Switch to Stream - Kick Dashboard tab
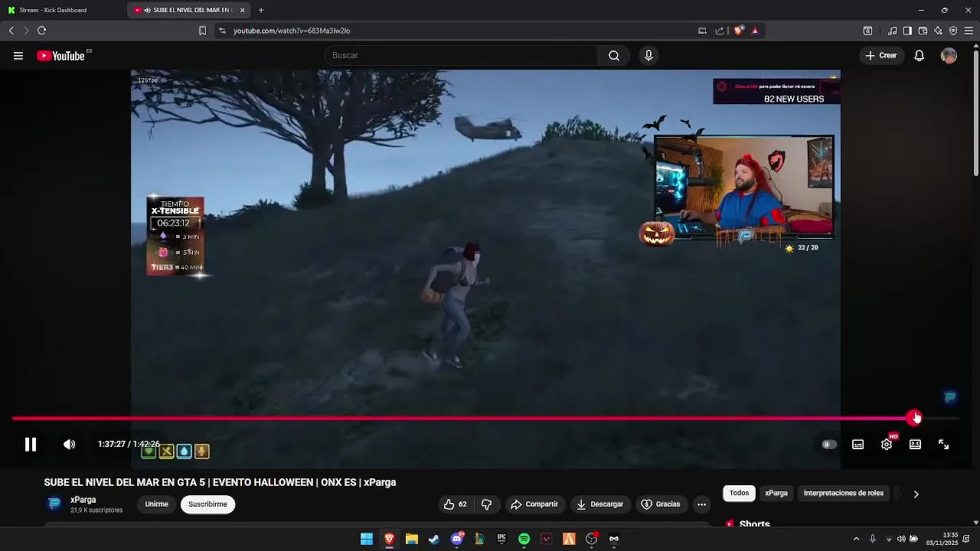The height and width of the screenshot is (551, 980). coord(64,10)
